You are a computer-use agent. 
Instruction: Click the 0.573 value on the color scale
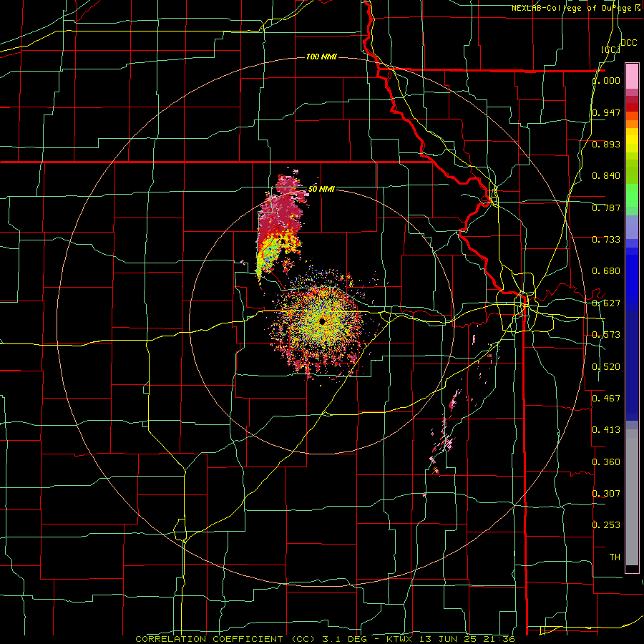click(606, 335)
